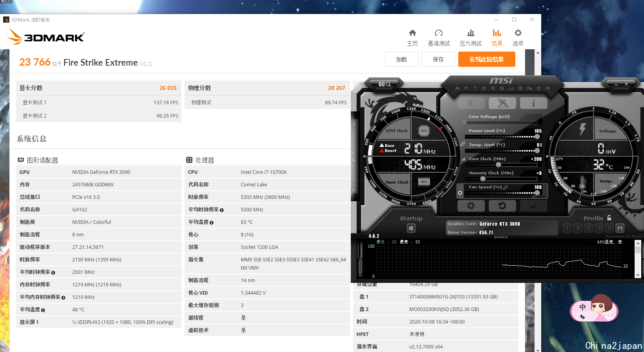Minimize the MSI Afterburner window

[616, 84]
